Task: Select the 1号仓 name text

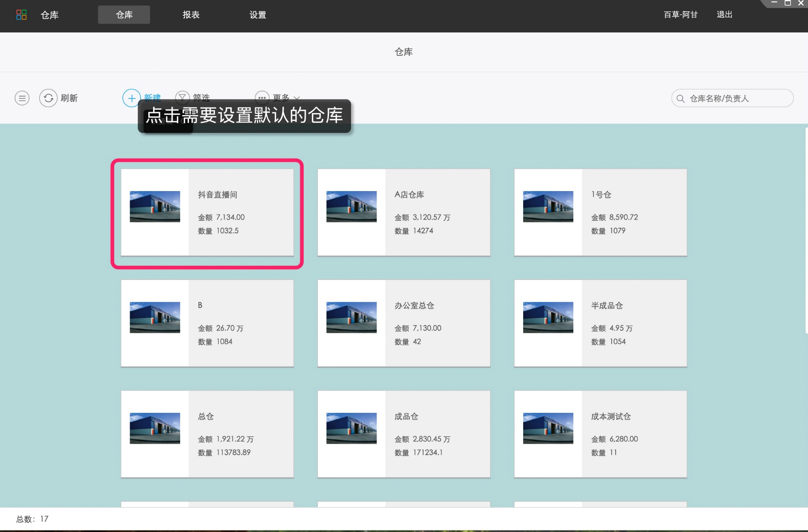Action: point(601,195)
